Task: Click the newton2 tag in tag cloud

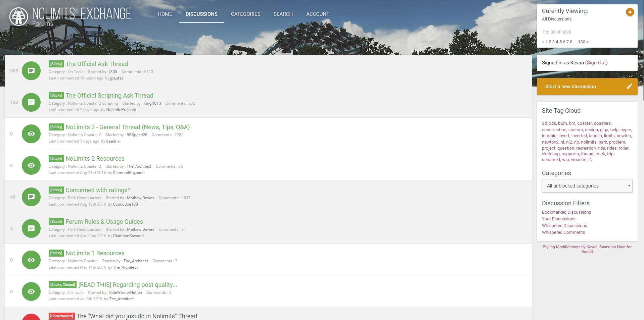Action: point(550,142)
